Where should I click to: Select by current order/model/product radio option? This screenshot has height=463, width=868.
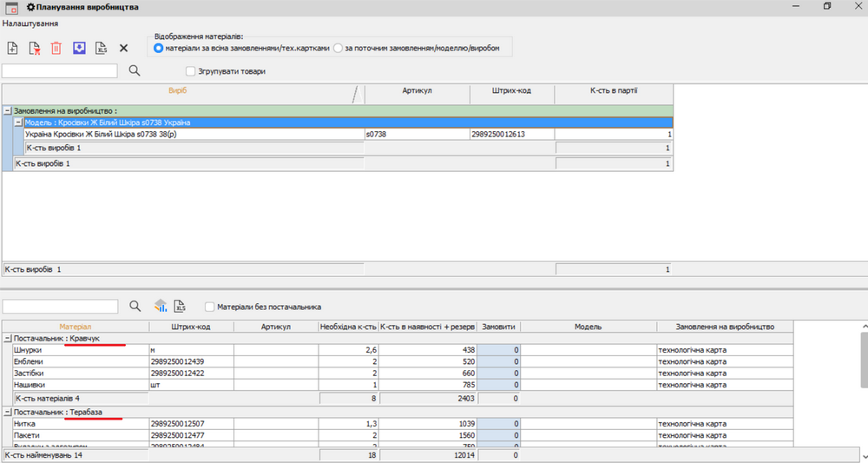(x=339, y=48)
